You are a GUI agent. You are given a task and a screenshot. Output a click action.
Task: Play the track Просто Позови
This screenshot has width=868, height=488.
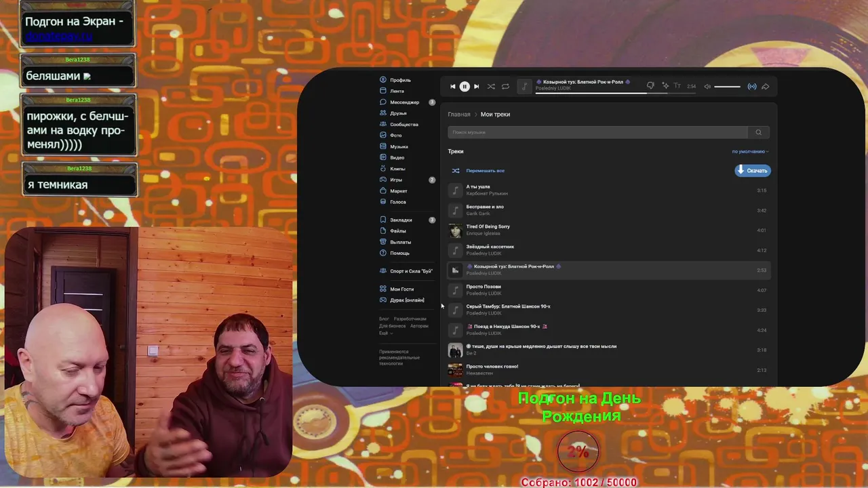[608, 290]
